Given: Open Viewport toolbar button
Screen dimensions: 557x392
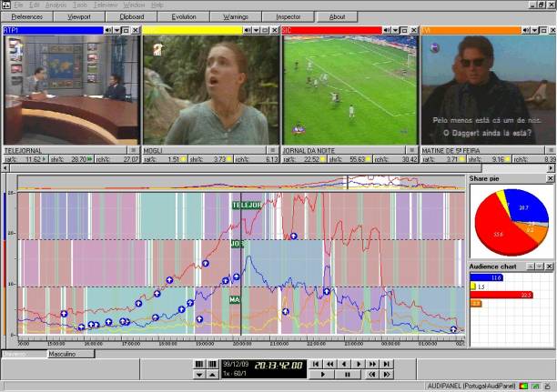Looking at the screenshot, I should pos(79,16).
